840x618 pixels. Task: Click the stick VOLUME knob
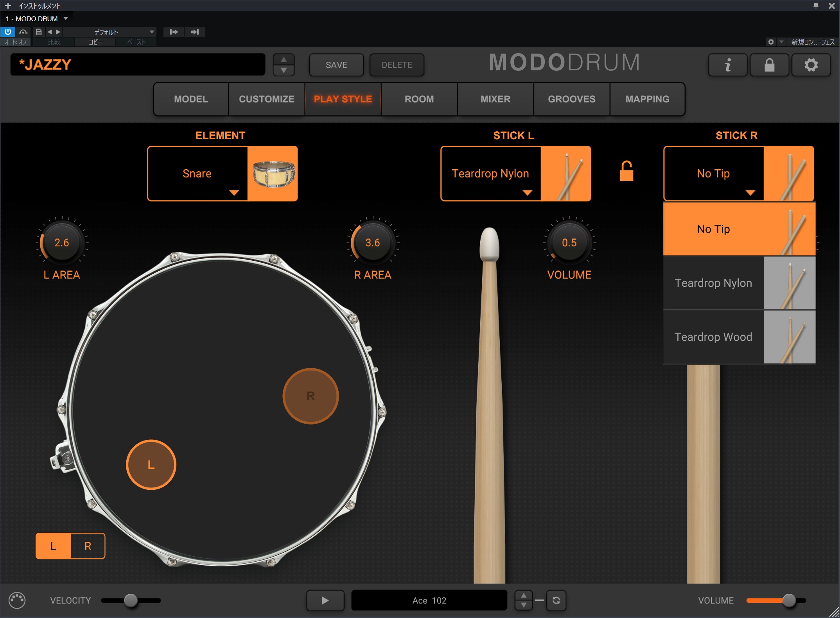click(569, 242)
